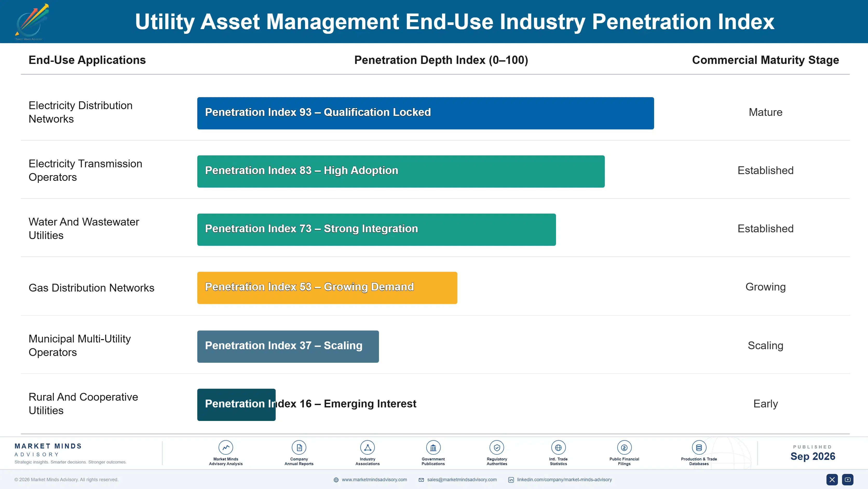
Task: Click the Scaling value in maturity column
Action: tap(765, 346)
